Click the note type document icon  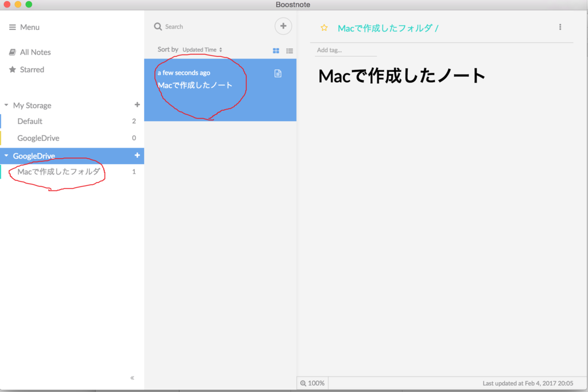(x=278, y=73)
